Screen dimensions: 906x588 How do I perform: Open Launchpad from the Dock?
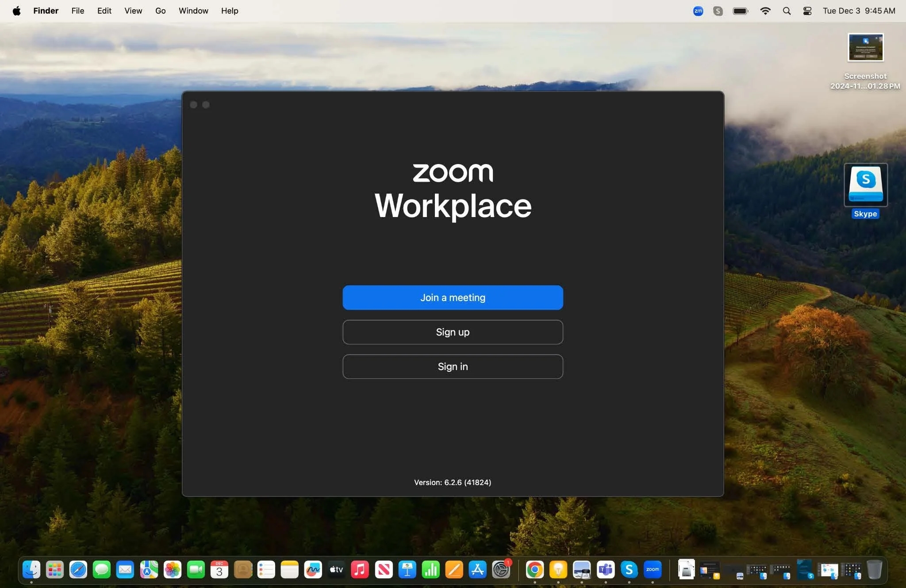tap(54, 570)
